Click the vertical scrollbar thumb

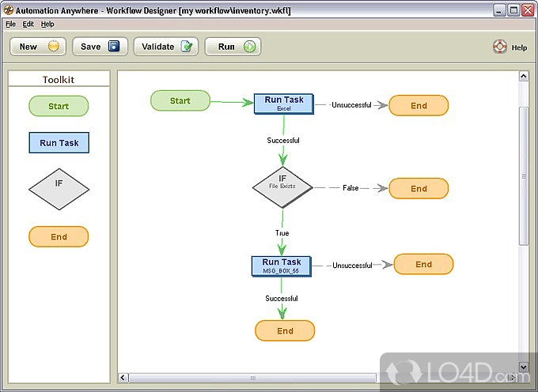click(524, 176)
